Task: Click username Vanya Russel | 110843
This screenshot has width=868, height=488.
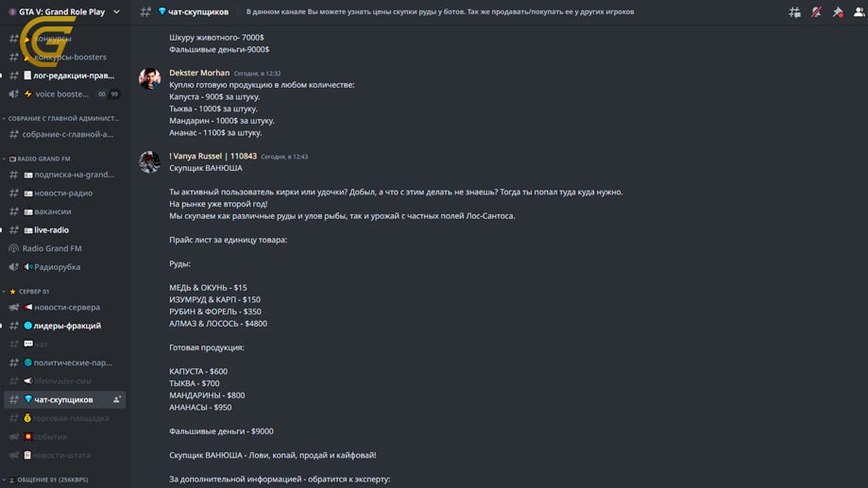Action: click(213, 156)
